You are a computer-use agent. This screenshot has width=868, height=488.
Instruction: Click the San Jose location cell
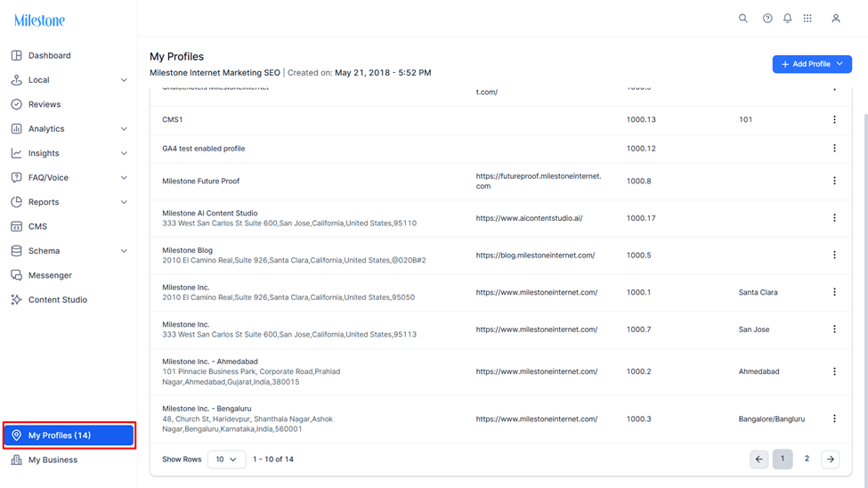[754, 329]
